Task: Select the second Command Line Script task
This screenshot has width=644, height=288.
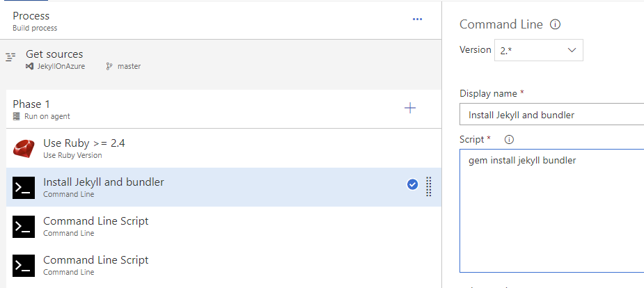Action: 224,265
